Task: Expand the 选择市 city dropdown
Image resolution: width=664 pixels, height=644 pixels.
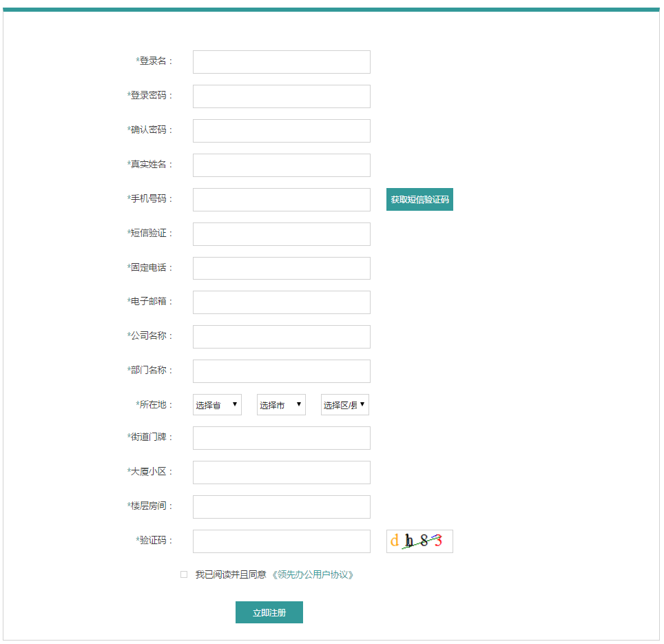Action: point(281,405)
